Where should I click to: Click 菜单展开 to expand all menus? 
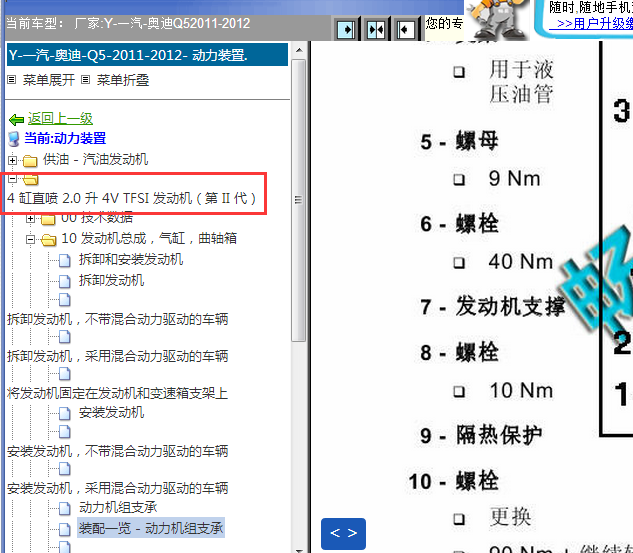tap(48, 80)
